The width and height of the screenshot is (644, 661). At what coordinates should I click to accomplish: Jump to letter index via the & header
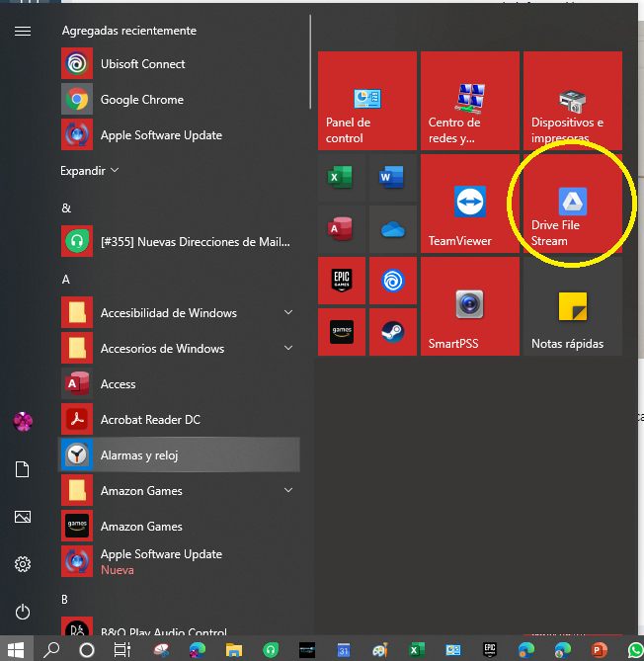tap(66, 208)
